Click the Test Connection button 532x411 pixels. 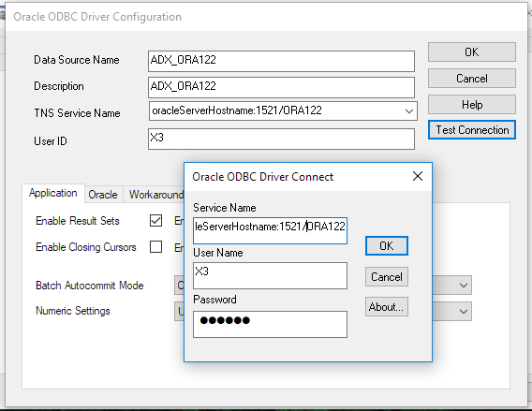472,130
